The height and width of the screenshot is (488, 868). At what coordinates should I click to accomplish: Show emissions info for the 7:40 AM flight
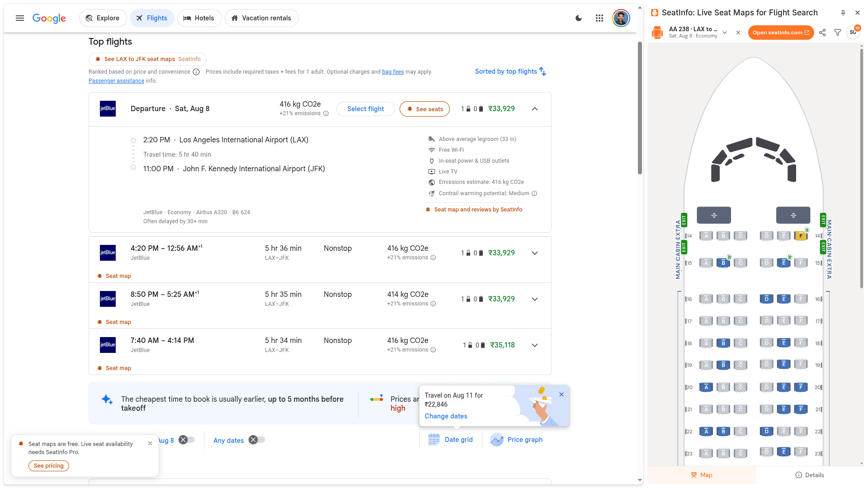coord(433,350)
